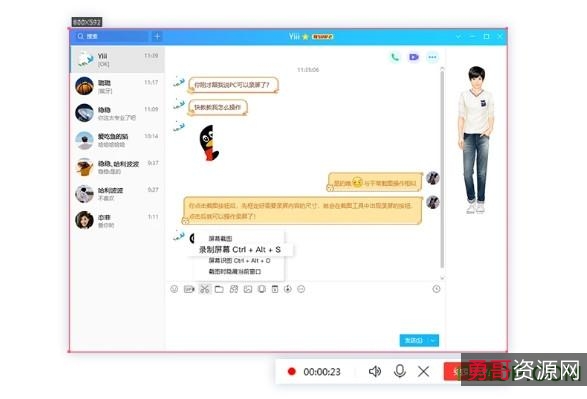Image resolution: width=587 pixels, height=399 pixels.
Task: Open message history clock icon
Action: pos(437,289)
